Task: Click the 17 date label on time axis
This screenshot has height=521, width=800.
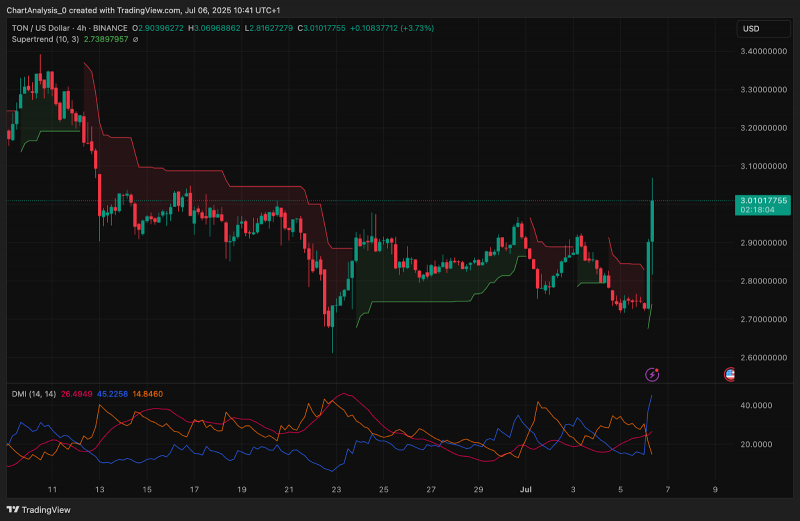Action: pyautogui.click(x=194, y=489)
